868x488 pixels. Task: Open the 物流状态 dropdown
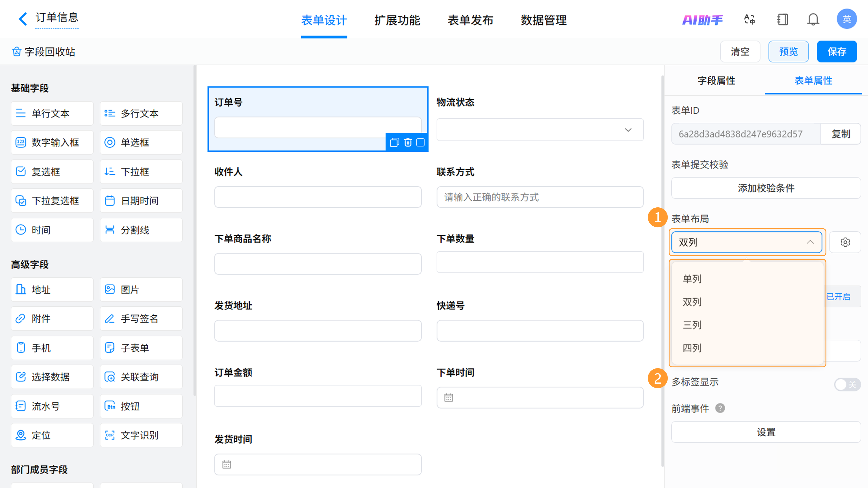tap(540, 130)
